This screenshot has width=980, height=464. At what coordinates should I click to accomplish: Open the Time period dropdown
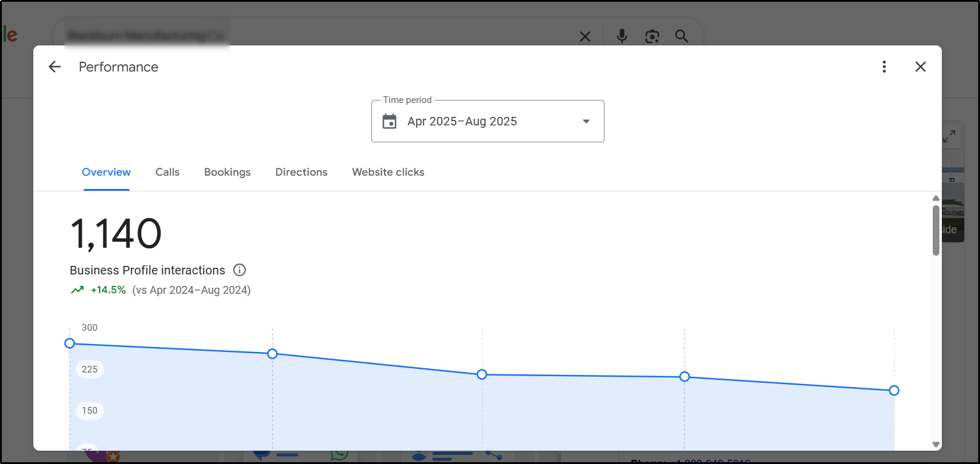488,121
